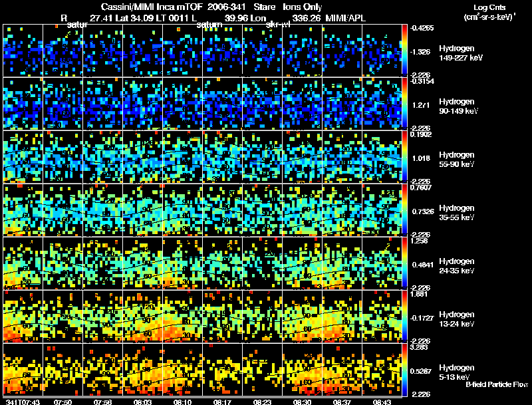
Task: Click the '-0.4265' color scale value
Action: pos(422,28)
